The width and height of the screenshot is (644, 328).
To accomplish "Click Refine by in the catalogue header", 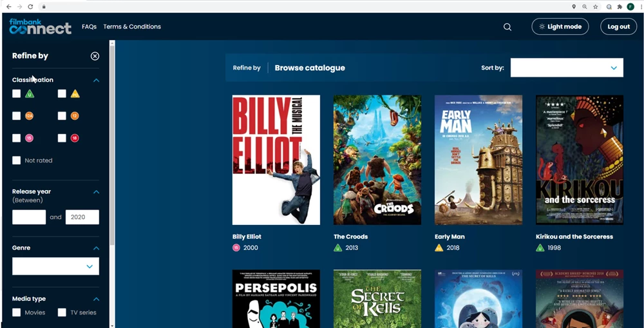I will [247, 68].
